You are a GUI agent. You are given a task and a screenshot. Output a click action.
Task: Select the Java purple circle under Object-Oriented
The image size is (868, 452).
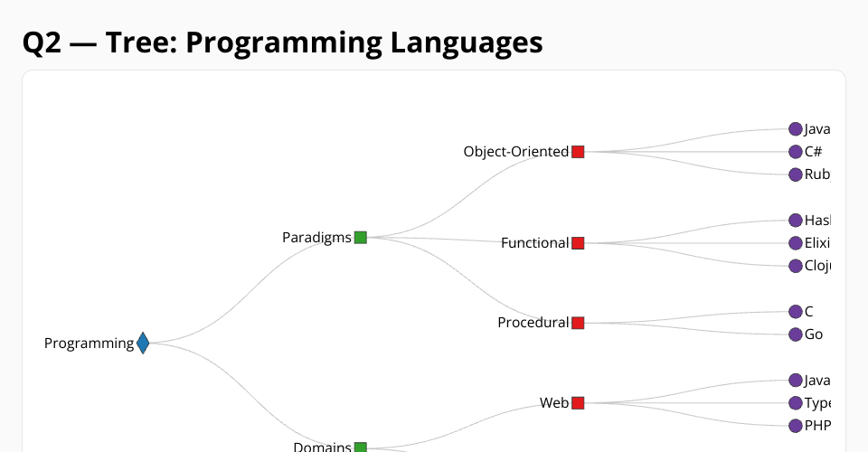(796, 129)
